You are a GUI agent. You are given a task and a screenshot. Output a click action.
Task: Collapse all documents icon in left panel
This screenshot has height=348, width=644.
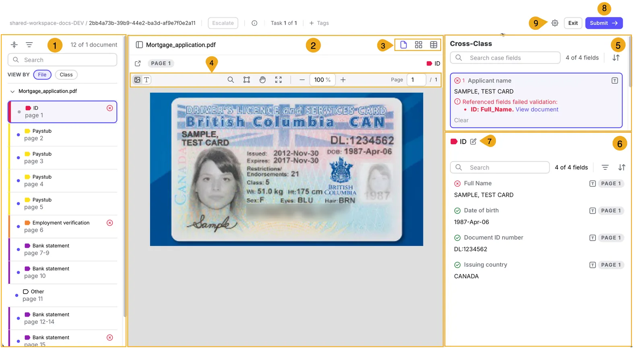click(x=14, y=45)
